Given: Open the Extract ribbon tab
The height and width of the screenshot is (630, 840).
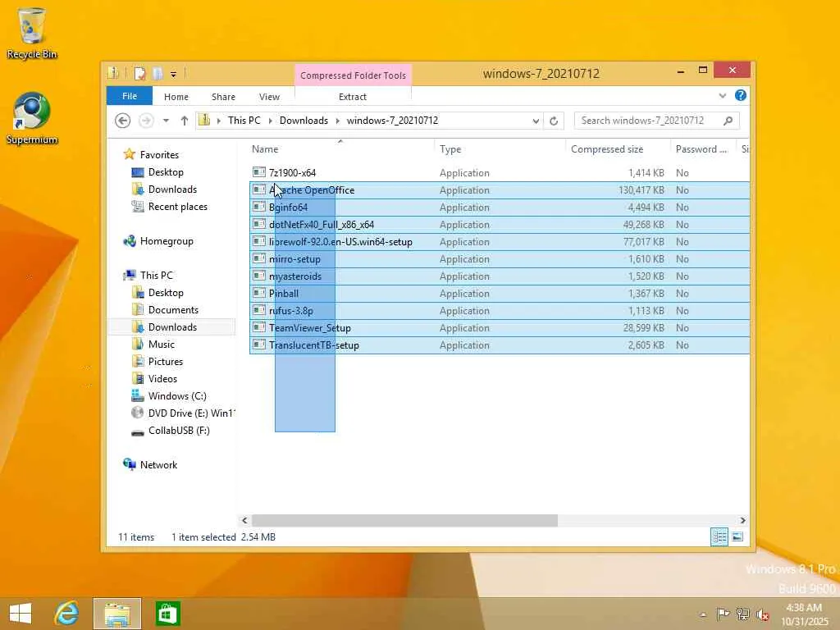Looking at the screenshot, I should (x=353, y=97).
